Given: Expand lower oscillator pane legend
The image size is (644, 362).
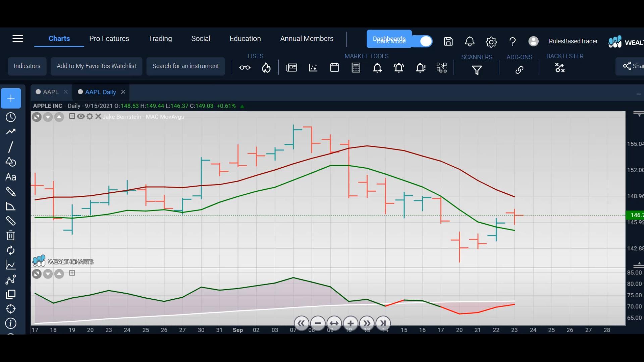Looking at the screenshot, I should pyautogui.click(x=72, y=273).
